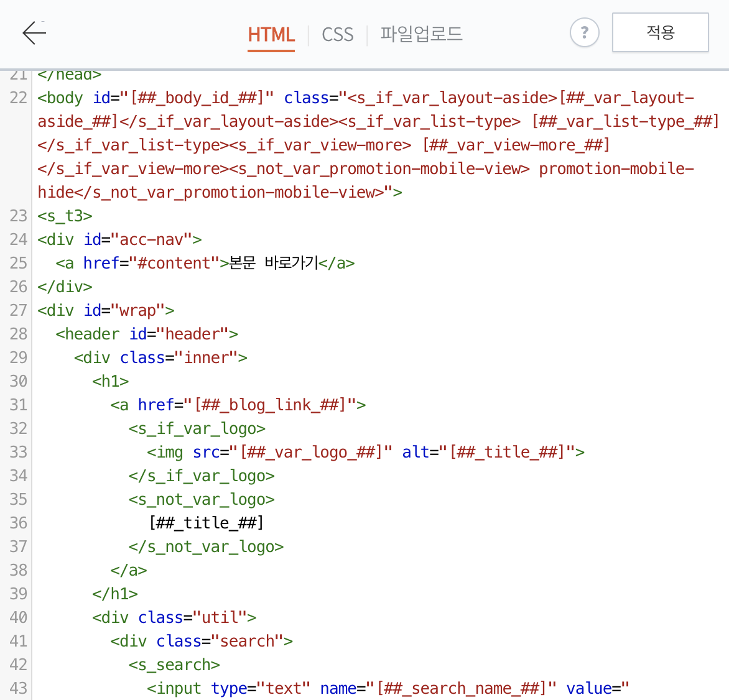Go back with the left arrow icon
729x700 pixels.
click(34, 33)
